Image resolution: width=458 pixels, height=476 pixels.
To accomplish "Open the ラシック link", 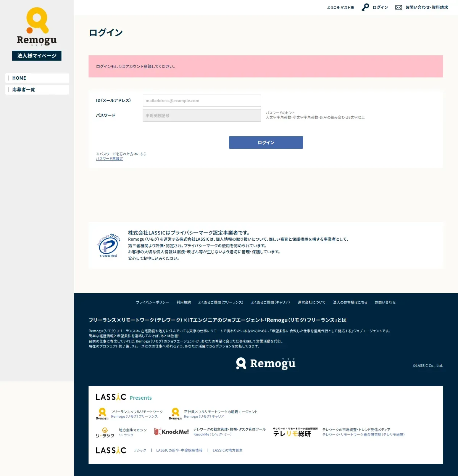I will click(x=140, y=450).
